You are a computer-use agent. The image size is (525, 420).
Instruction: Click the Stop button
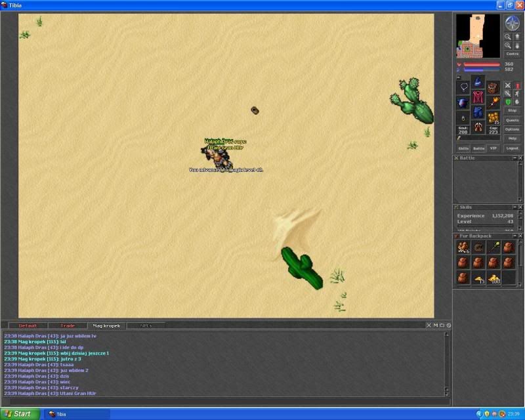point(513,110)
